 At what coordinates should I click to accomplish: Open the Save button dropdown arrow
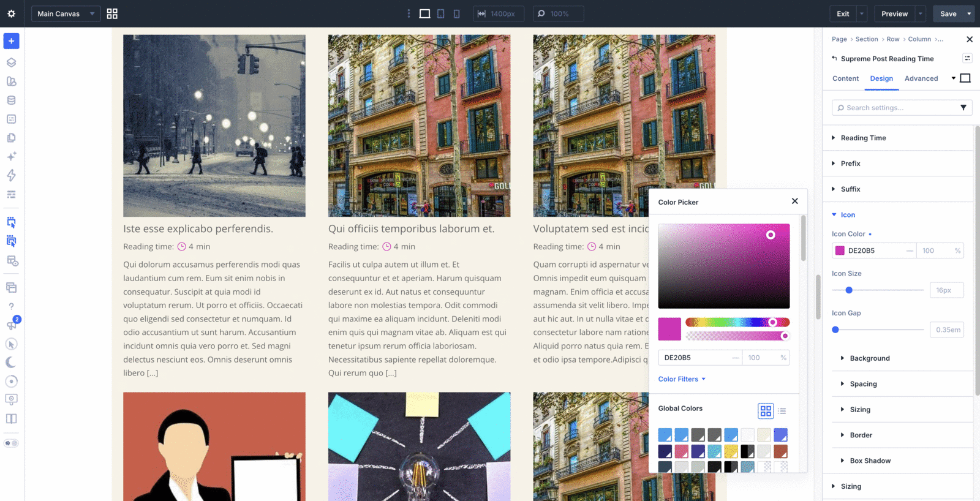click(969, 13)
